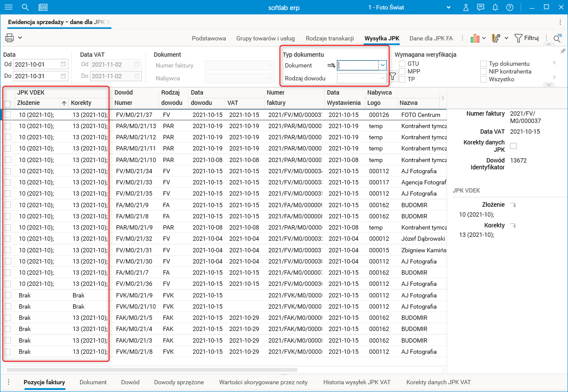Open the Historia wysyłek JPK VAT tab
Image resolution: width=568 pixels, height=392 pixels.
[357, 382]
